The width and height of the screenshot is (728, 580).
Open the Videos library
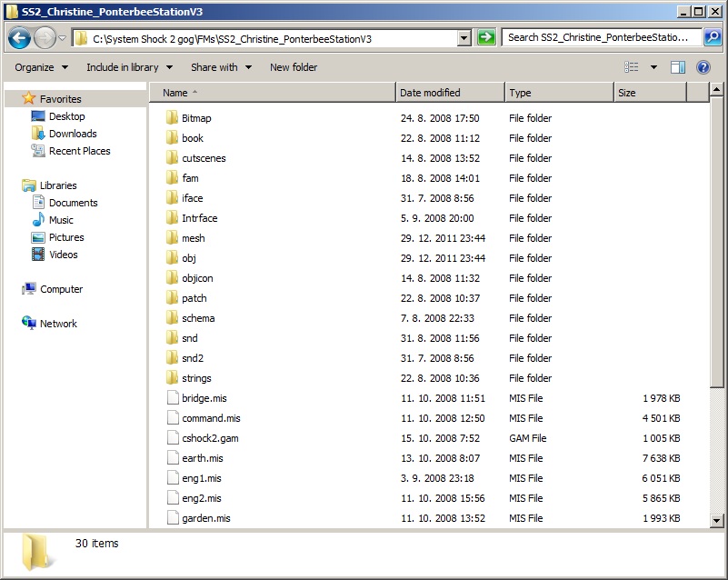[55, 255]
